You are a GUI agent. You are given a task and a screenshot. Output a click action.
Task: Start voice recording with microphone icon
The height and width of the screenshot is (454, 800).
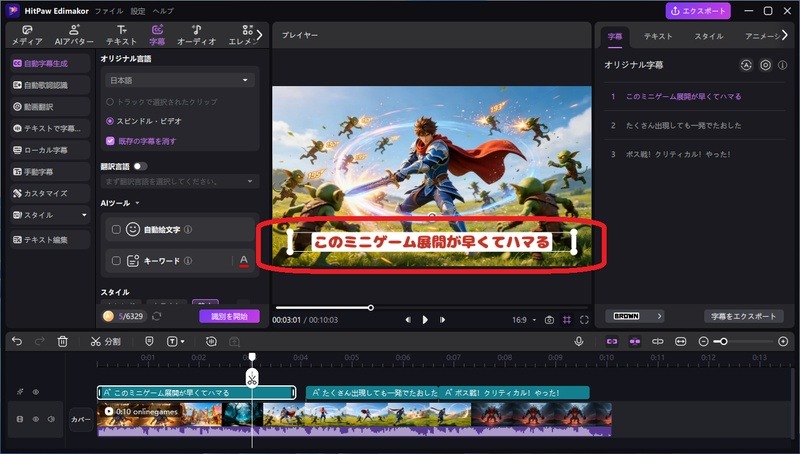pos(579,341)
